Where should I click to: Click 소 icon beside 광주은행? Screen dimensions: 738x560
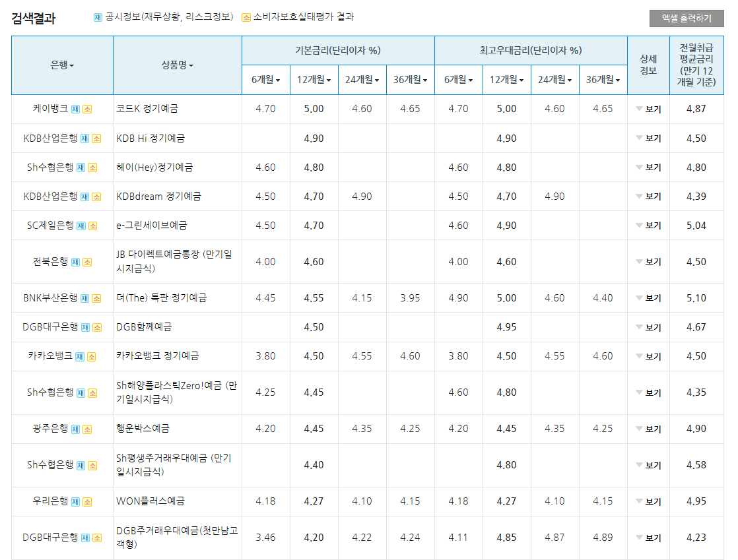[x=87, y=429]
